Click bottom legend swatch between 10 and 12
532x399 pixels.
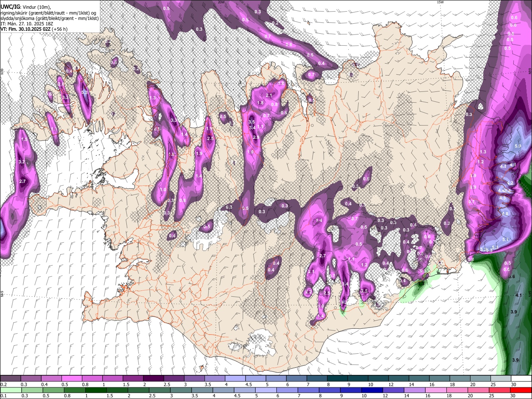(372, 390)
